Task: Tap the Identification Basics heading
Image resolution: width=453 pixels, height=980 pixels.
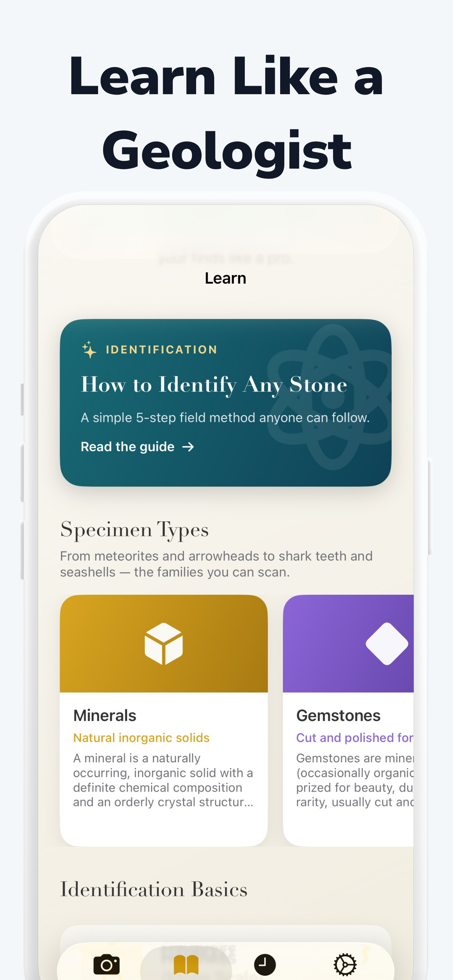Action: point(154,889)
